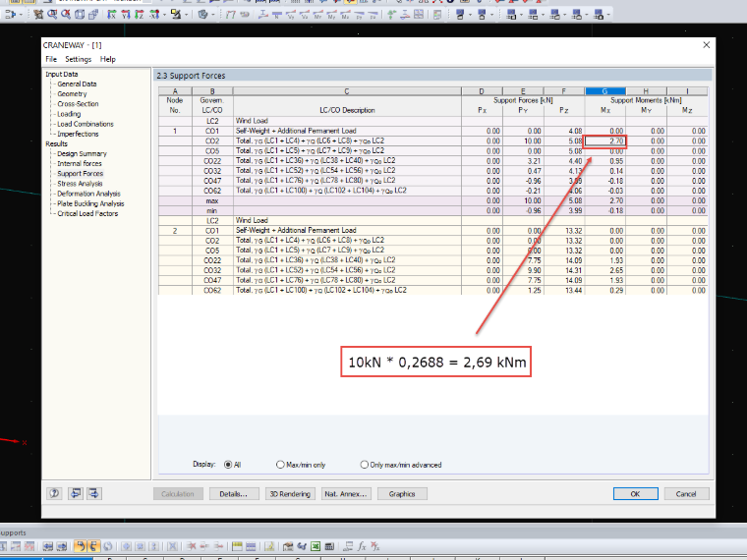This screenshot has height=560, width=747.
Task: Click the Node No. cell showing 2
Action: pos(175,231)
